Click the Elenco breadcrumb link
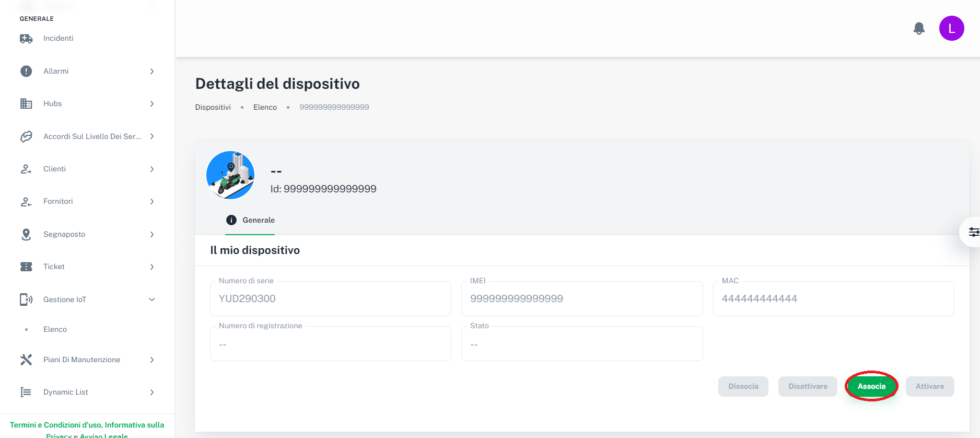The width and height of the screenshot is (980, 438). tap(265, 107)
